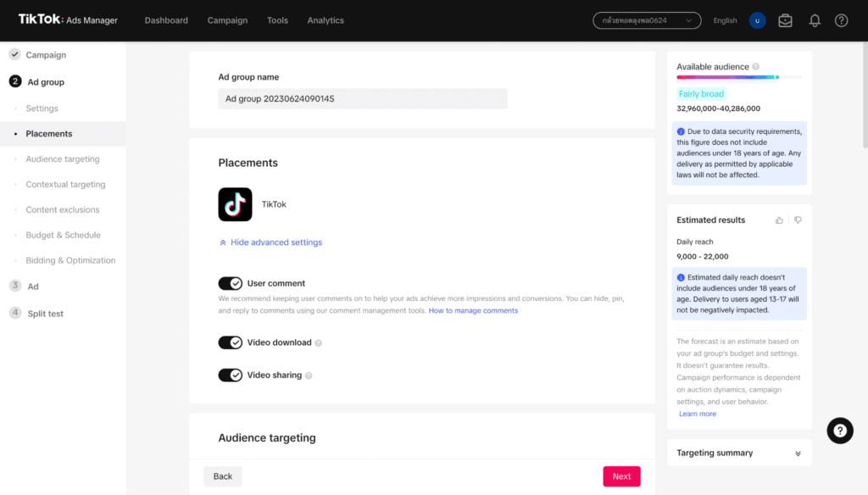Open the Campaign top menu

[x=227, y=20]
